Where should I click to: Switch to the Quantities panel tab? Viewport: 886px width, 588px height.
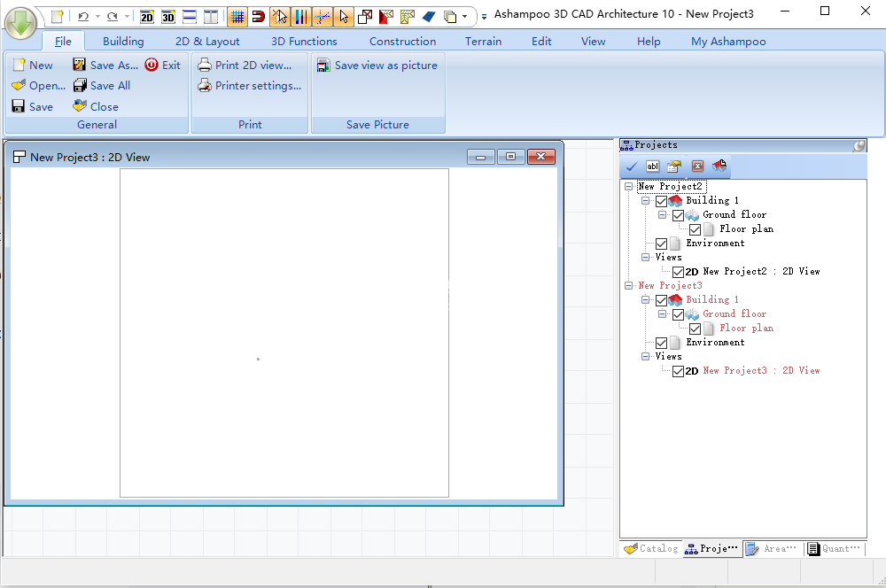[834, 548]
